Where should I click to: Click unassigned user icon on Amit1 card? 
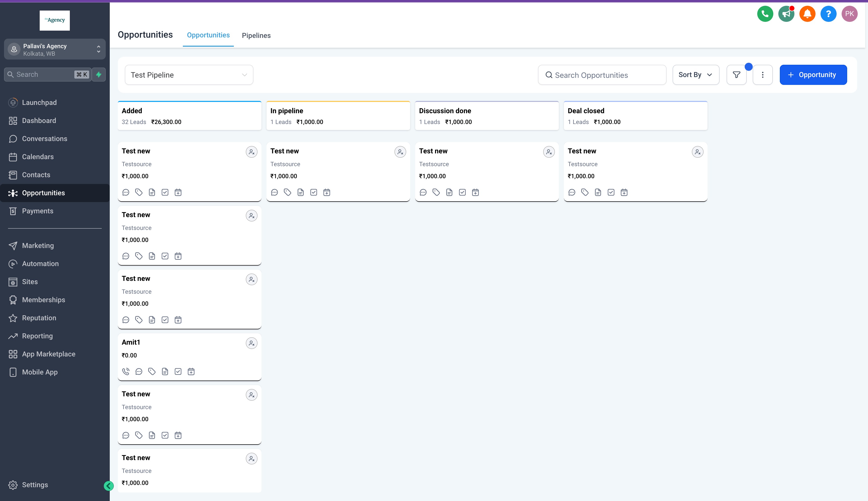[x=252, y=343]
